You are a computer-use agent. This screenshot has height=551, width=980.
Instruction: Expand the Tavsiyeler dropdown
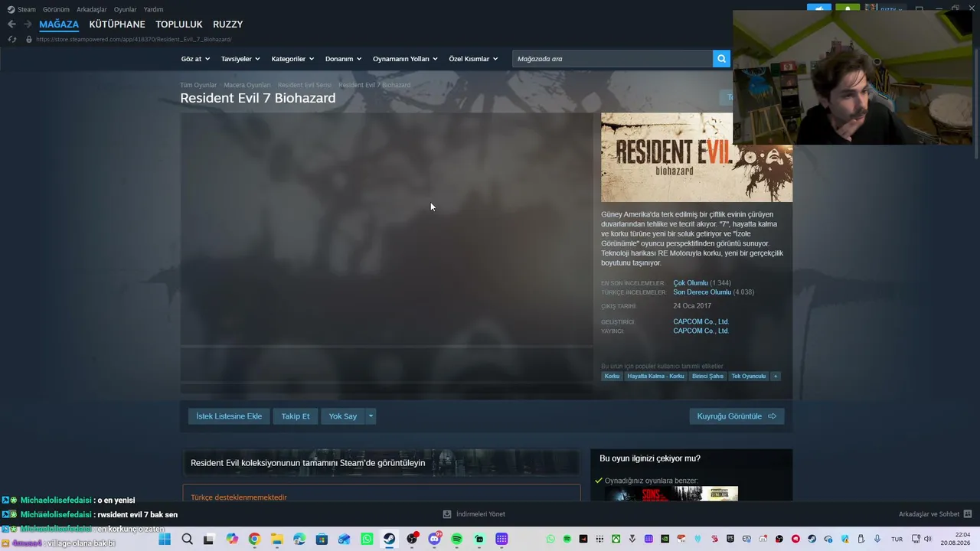(240, 59)
